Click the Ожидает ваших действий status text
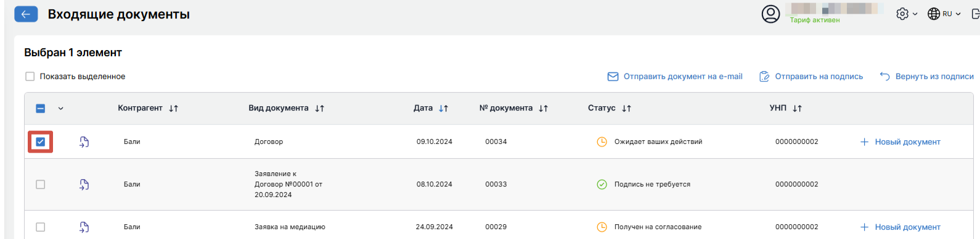 pos(658,142)
